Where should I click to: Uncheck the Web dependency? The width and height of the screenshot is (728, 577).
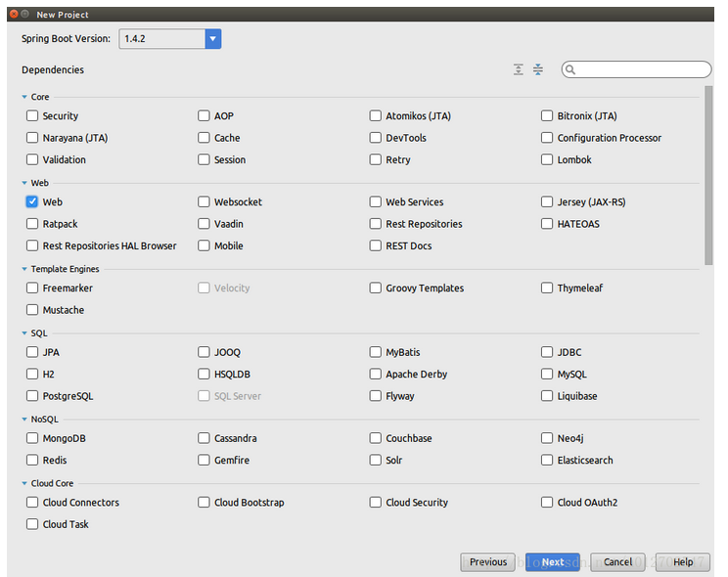[x=32, y=201]
